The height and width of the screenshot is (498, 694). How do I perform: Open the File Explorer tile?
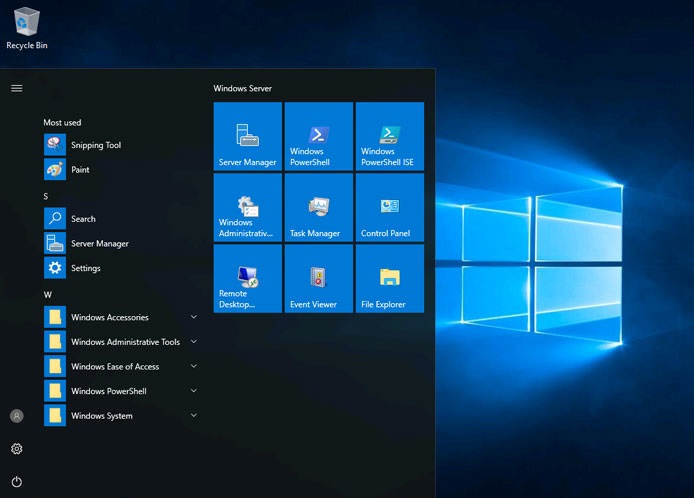click(390, 279)
